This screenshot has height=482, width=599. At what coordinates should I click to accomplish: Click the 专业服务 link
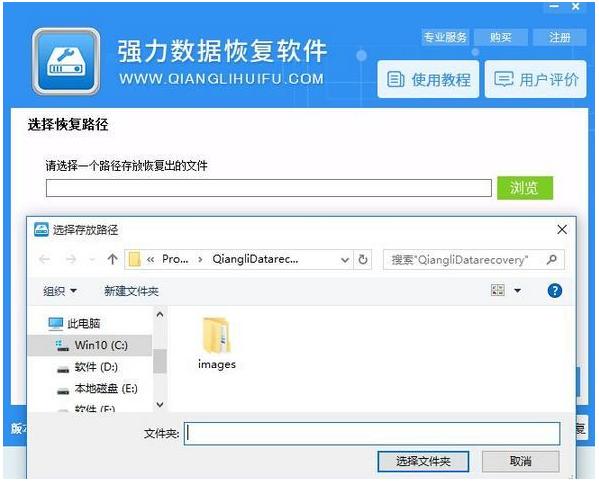(x=445, y=37)
